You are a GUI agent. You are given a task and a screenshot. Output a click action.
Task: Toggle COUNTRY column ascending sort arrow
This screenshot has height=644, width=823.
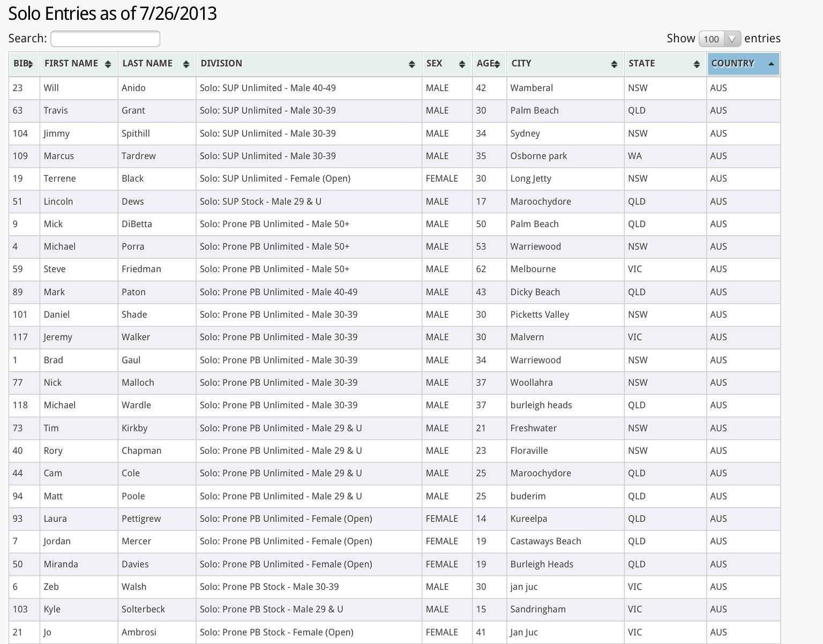[x=771, y=64]
